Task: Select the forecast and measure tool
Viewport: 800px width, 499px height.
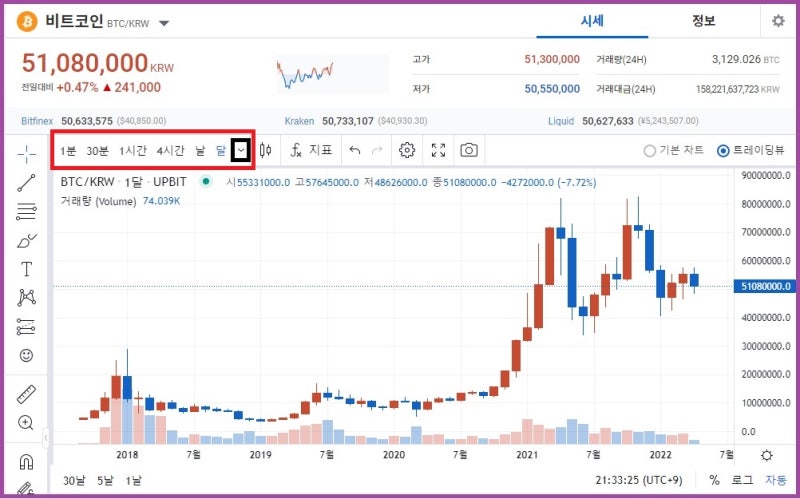Action: [27, 327]
